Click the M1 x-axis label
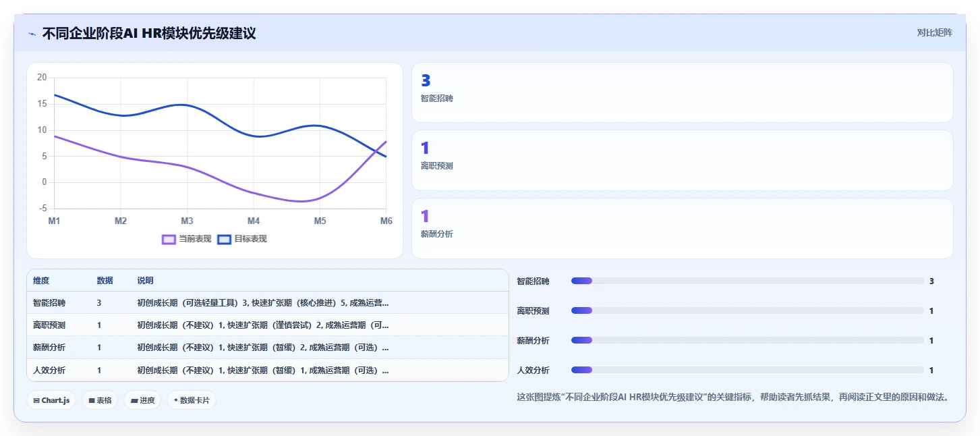 54,221
